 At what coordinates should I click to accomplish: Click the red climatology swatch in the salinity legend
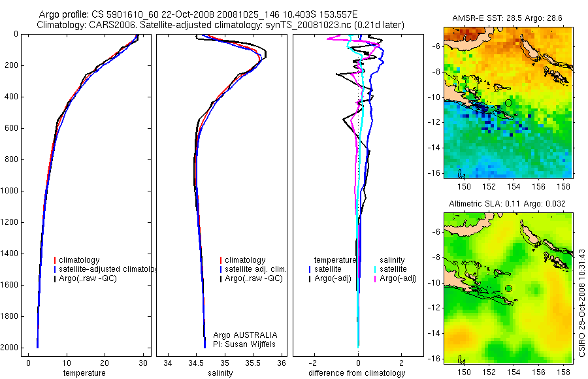coord(221,260)
